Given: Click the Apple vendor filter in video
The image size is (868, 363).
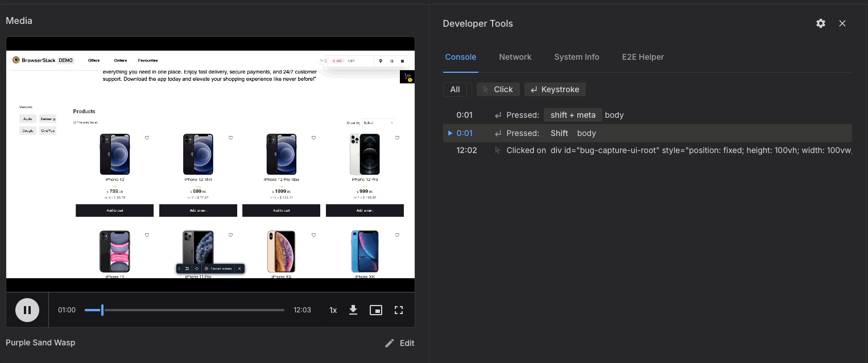Looking at the screenshot, I should click(28, 119).
